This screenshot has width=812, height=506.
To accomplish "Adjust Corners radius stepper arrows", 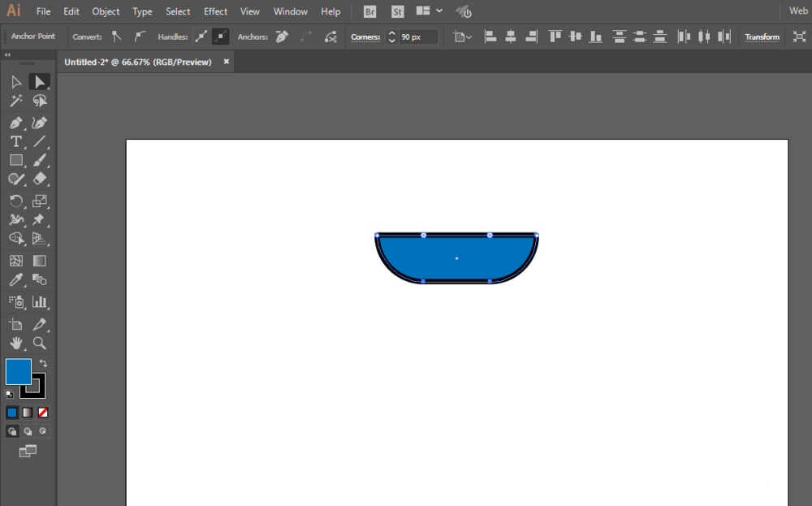I will 392,37.
